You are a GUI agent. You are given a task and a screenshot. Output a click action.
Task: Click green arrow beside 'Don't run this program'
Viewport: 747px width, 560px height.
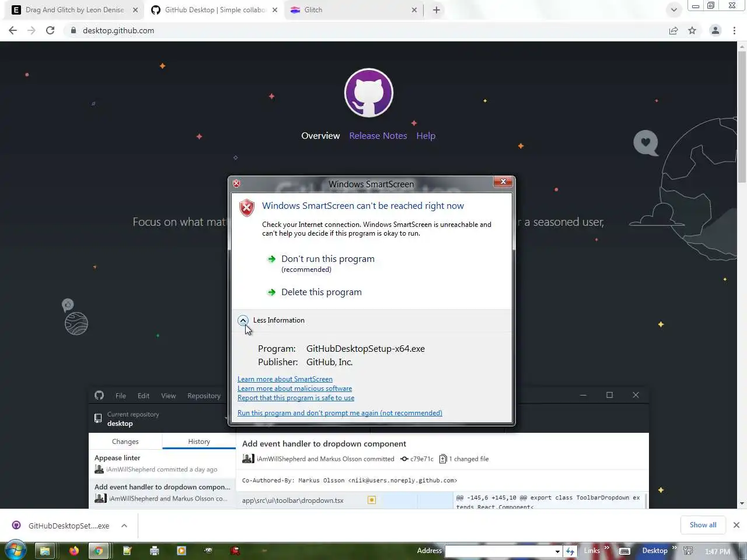click(x=271, y=259)
